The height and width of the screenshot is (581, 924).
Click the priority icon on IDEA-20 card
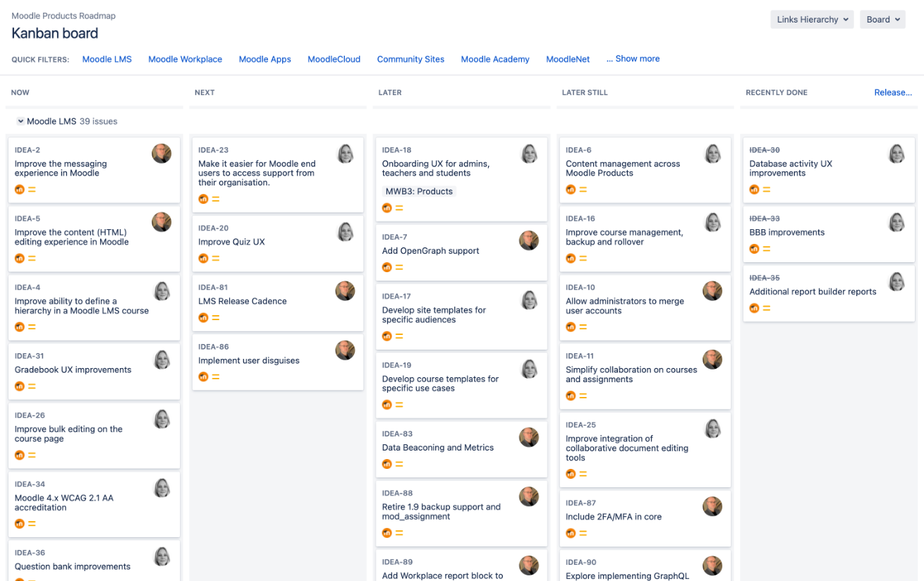[x=216, y=259]
